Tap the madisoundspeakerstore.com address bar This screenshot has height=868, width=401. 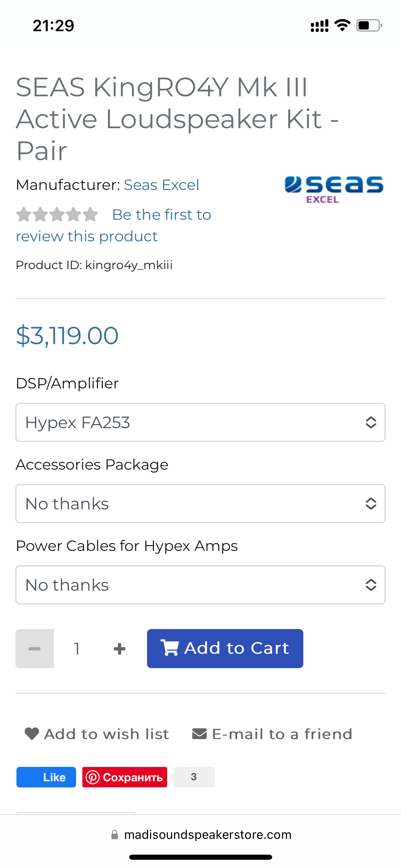point(207,835)
